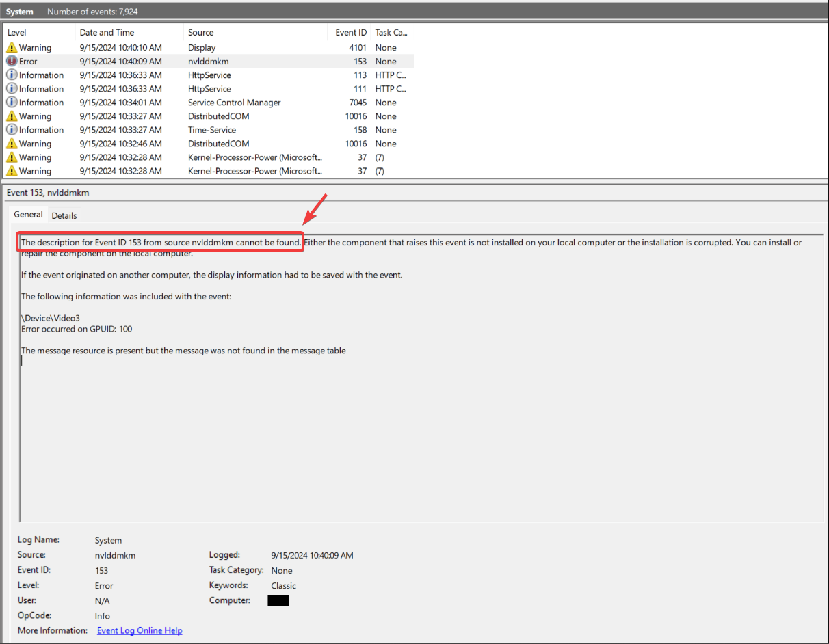
Task: Select the nvlddmkm error event row
Action: click(209, 62)
